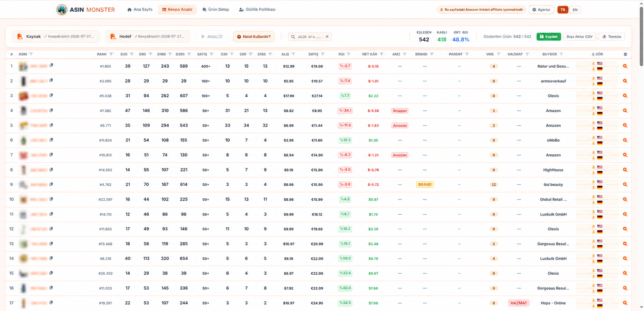Open Amazon Germany flag link in row 8
This screenshot has width=644, height=311.
[600, 173]
